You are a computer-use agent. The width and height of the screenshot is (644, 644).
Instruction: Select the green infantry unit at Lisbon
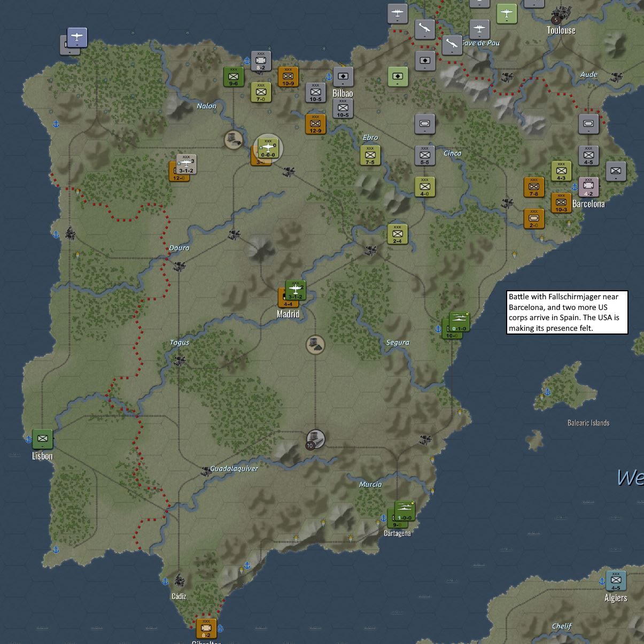[x=42, y=439]
